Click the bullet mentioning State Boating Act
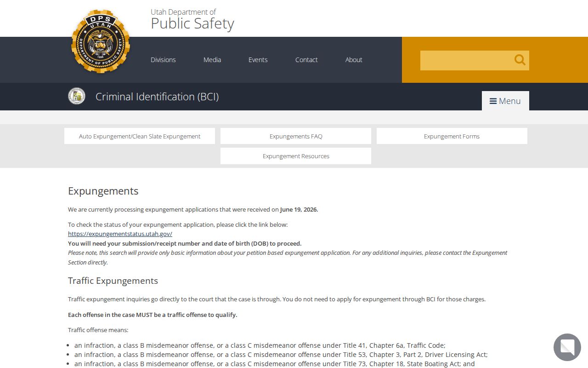The width and height of the screenshot is (588, 368). [275, 364]
